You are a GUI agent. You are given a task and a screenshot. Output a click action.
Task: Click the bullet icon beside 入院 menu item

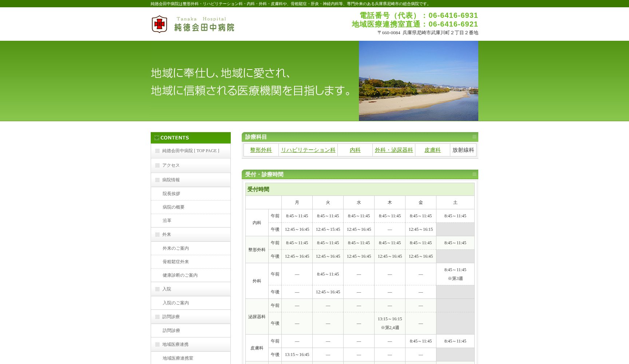(157, 289)
